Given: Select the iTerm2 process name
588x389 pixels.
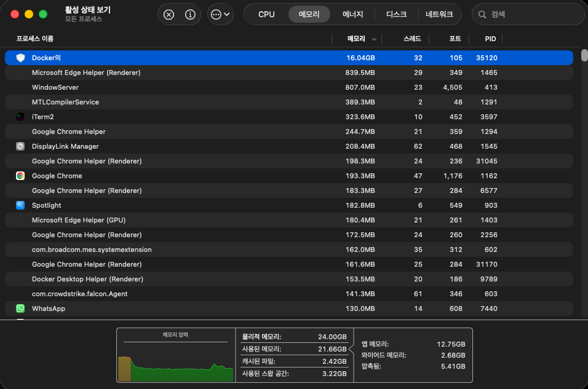Looking at the screenshot, I should tap(43, 117).
